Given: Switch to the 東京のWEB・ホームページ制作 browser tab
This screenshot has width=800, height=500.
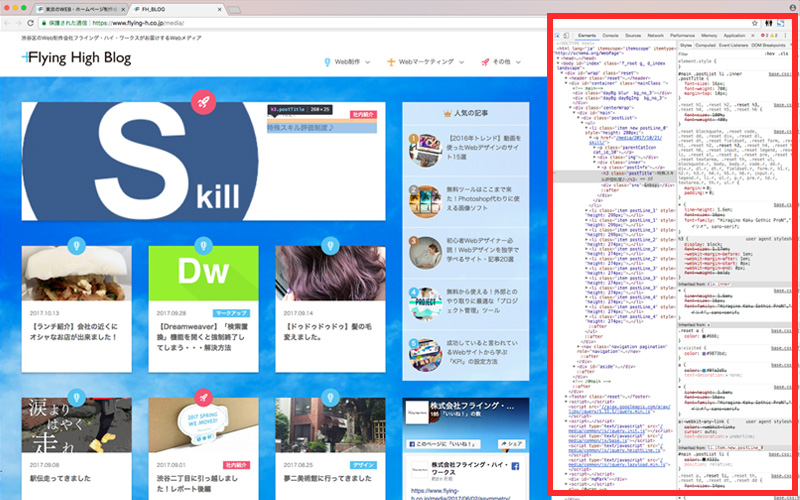Looking at the screenshot, I should point(80,10).
